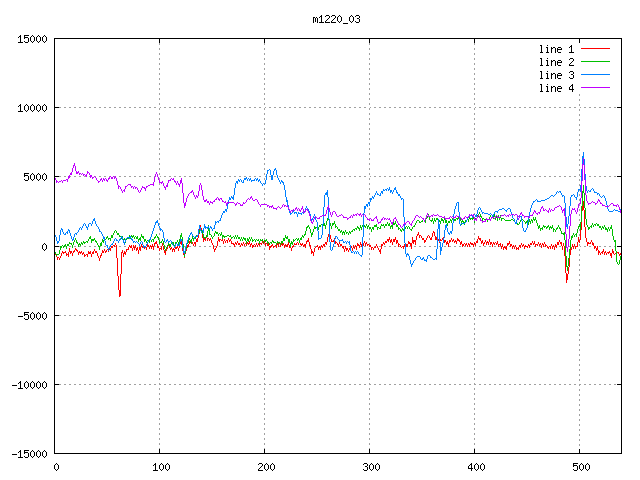Click the 400 x-axis tick label
Viewport: 640px width, 480px height.
click(x=475, y=466)
